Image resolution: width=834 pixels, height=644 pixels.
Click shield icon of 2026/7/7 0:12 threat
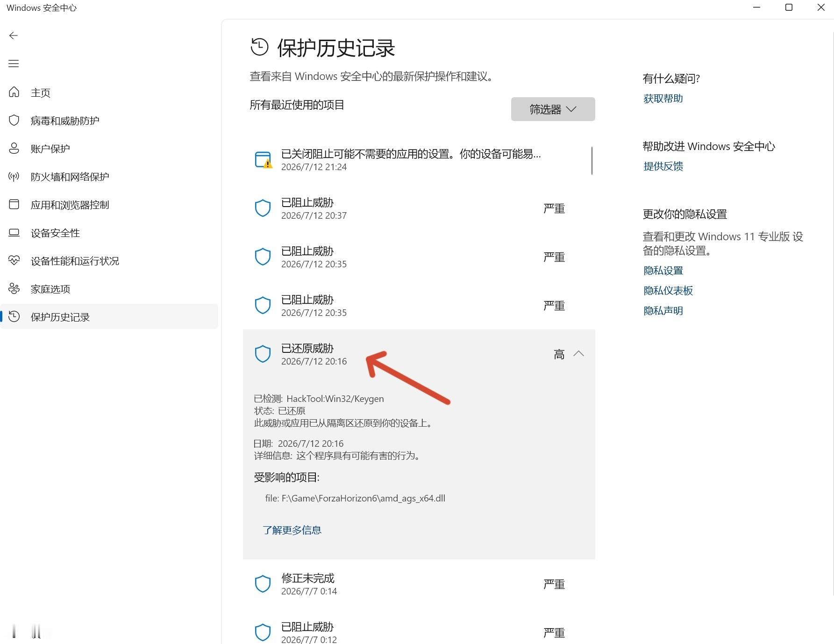[263, 632]
